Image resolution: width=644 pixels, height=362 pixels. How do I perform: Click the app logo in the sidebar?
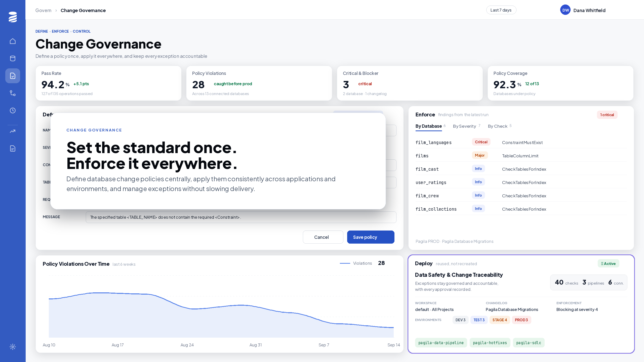point(13,17)
